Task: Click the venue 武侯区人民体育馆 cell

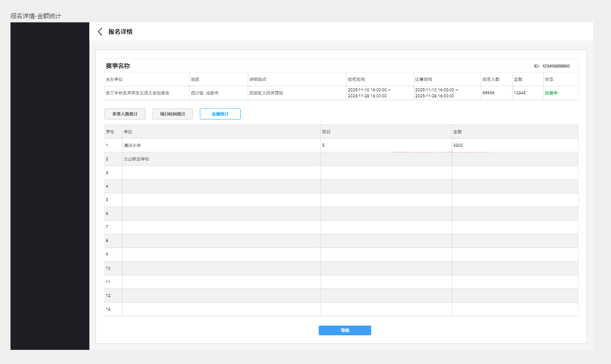Action: [x=266, y=93]
